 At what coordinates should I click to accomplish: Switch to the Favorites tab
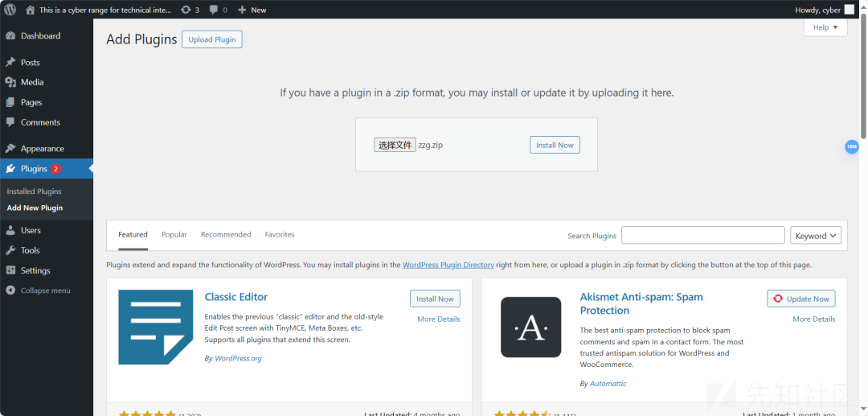click(x=280, y=235)
